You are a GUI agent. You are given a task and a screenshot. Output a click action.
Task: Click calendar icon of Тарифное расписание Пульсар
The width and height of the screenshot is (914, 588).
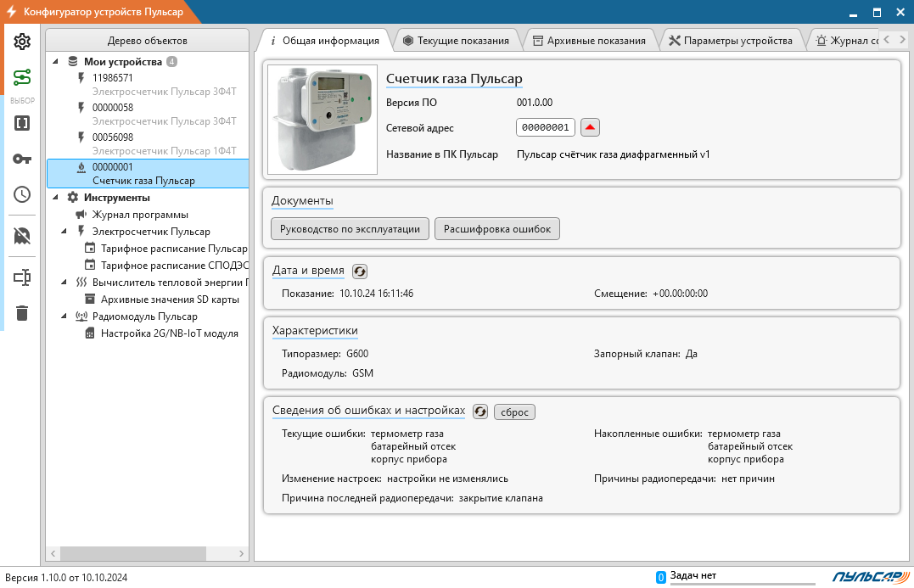point(90,248)
